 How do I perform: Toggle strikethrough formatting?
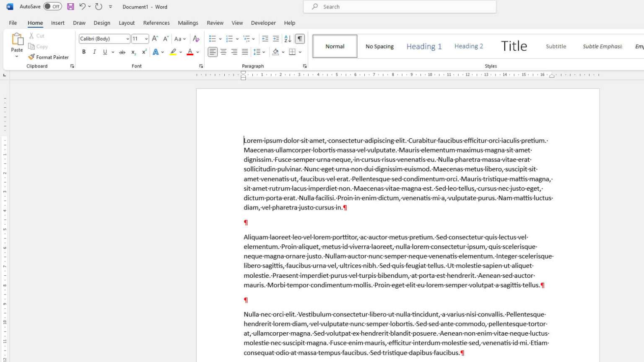(122, 52)
